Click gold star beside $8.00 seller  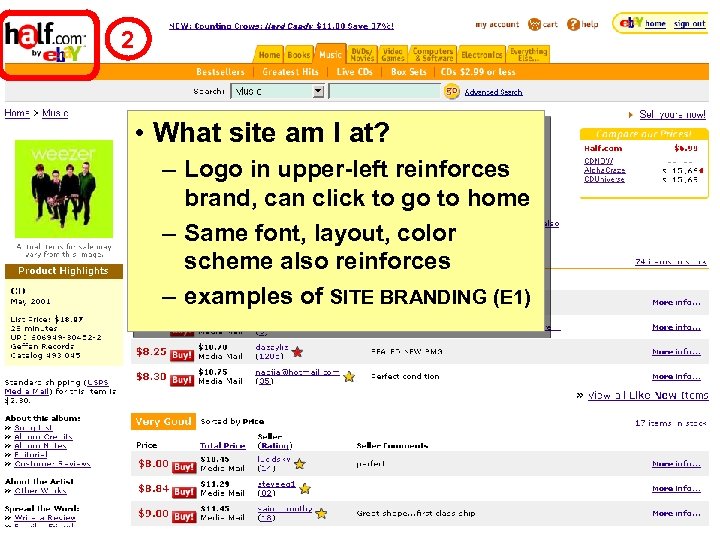(300, 464)
